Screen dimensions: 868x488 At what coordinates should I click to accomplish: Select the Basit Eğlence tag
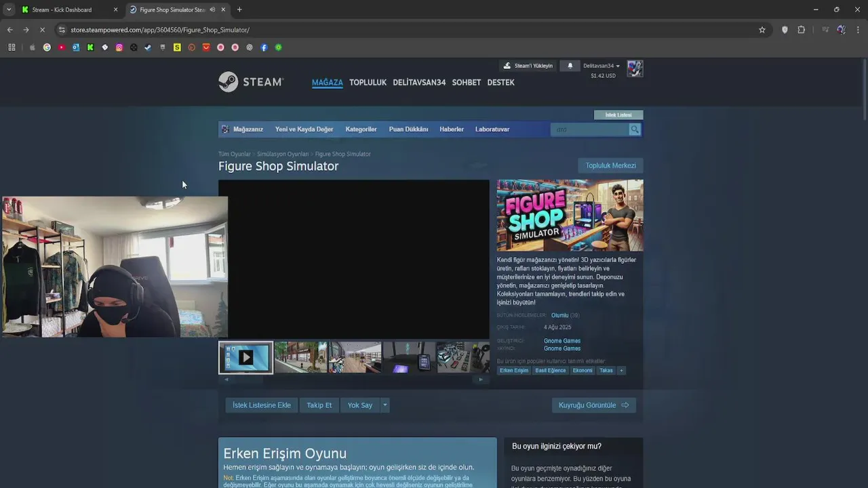[x=550, y=371]
